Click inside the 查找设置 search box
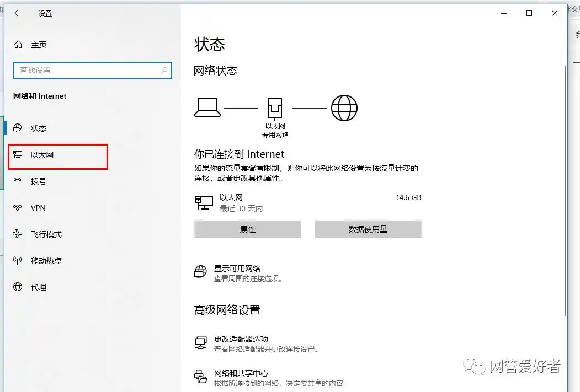 92,70
